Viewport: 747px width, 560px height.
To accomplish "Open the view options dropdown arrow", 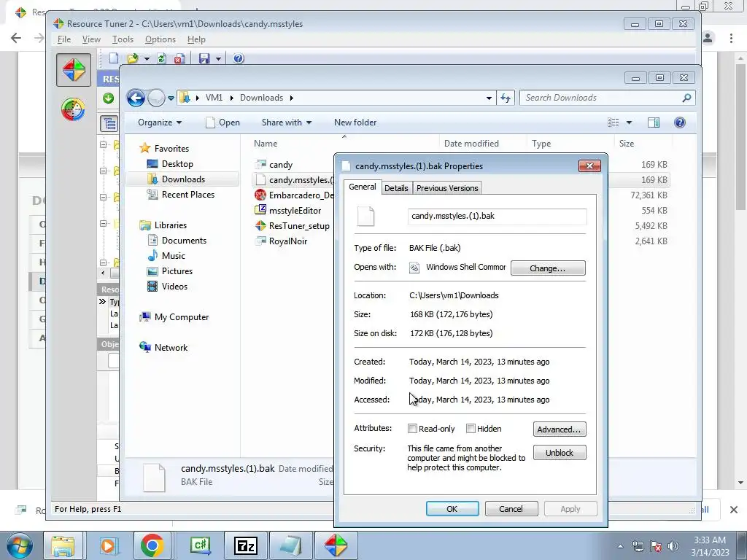I will [629, 122].
